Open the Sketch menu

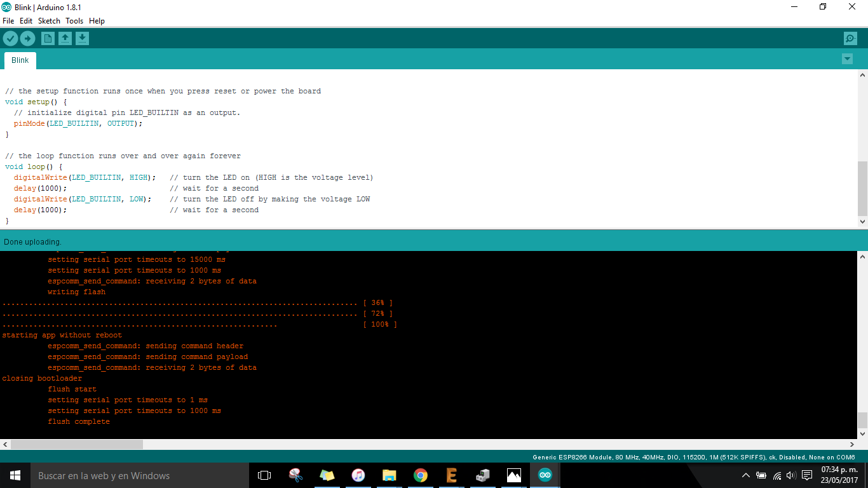point(49,21)
